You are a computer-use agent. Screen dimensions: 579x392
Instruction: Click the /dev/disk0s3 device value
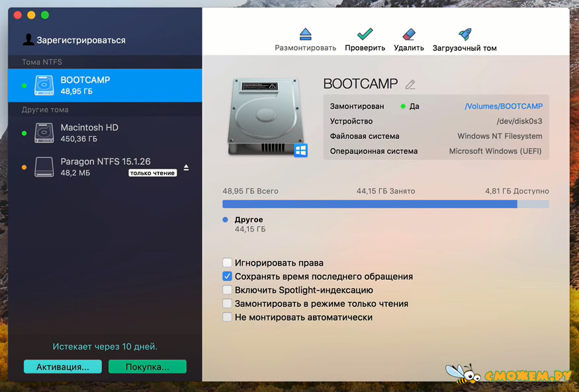click(519, 122)
